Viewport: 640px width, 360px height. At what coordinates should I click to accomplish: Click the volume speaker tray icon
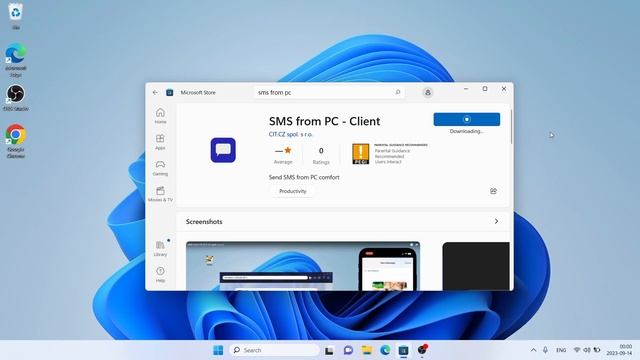click(587, 350)
